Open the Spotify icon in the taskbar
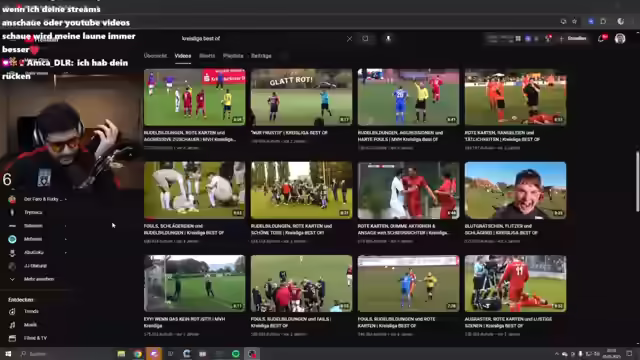Screen dimensions: 640x360 [x=236, y=354]
